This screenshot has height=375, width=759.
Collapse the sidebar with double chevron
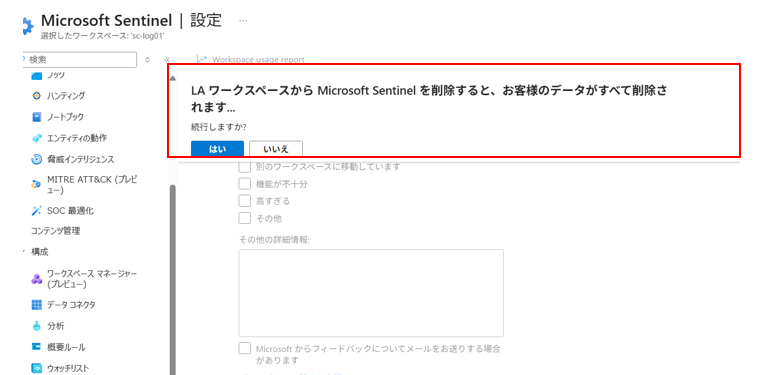tap(167, 60)
